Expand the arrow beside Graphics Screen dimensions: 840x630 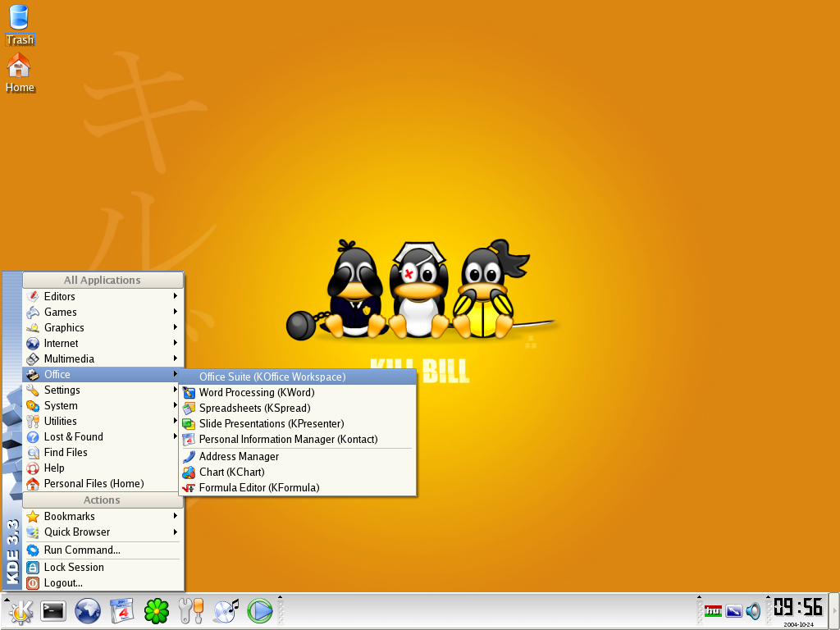click(x=176, y=326)
